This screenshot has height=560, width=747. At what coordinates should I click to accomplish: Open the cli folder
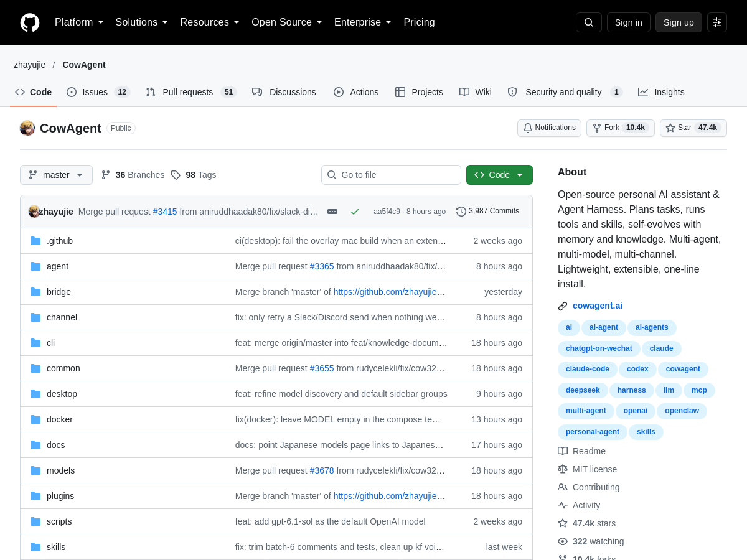[x=50, y=343]
